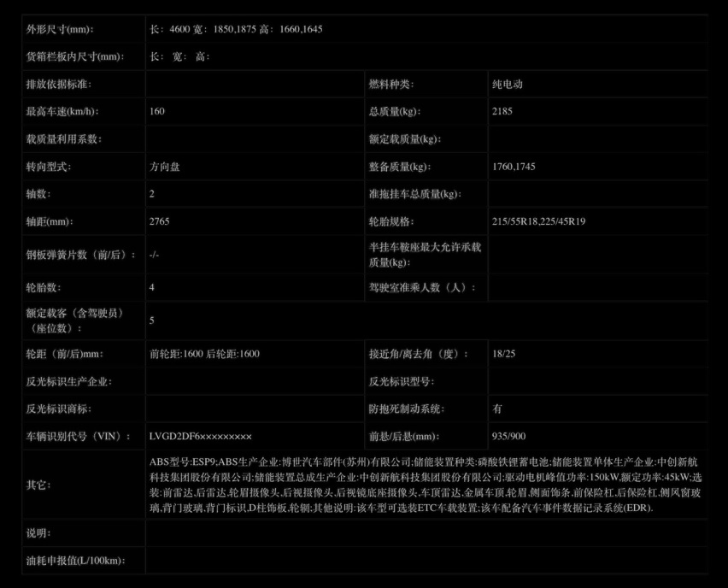728x588 pixels.
Task: Click the 接近角/离去角(度) label
Action: [x=418, y=354]
